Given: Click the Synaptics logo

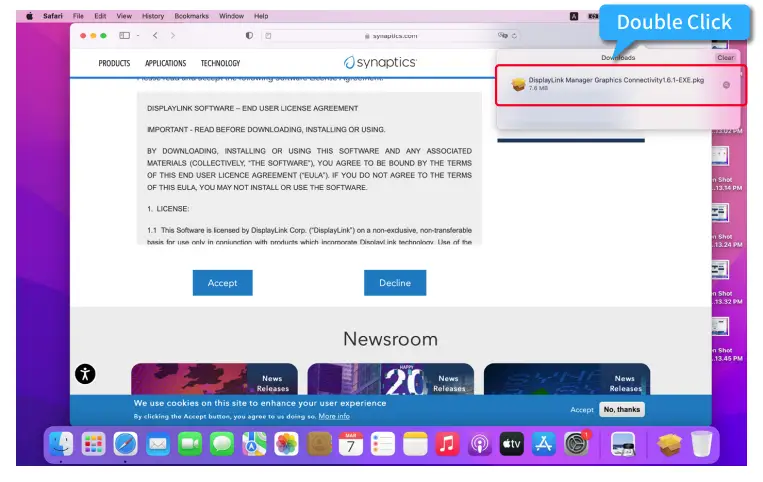Looking at the screenshot, I should [380, 62].
